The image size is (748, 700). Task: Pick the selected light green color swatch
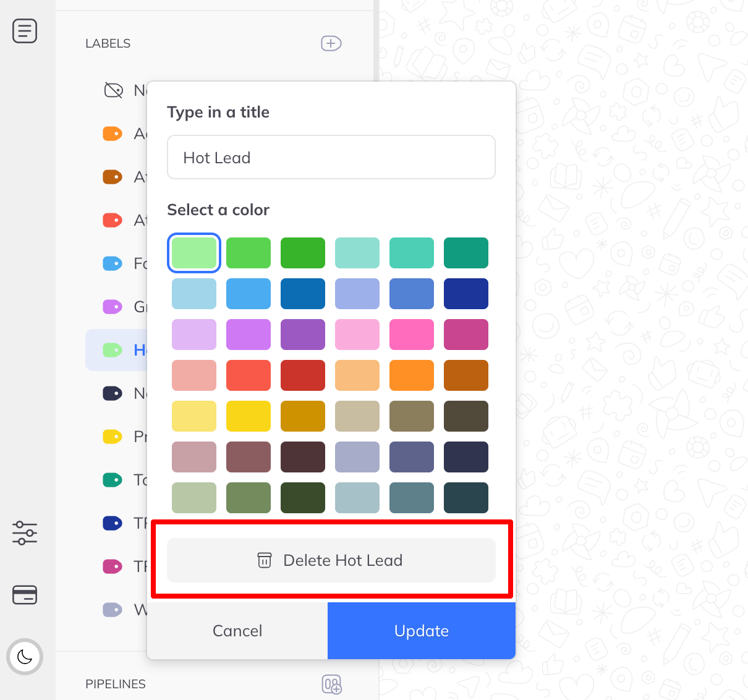coord(194,253)
